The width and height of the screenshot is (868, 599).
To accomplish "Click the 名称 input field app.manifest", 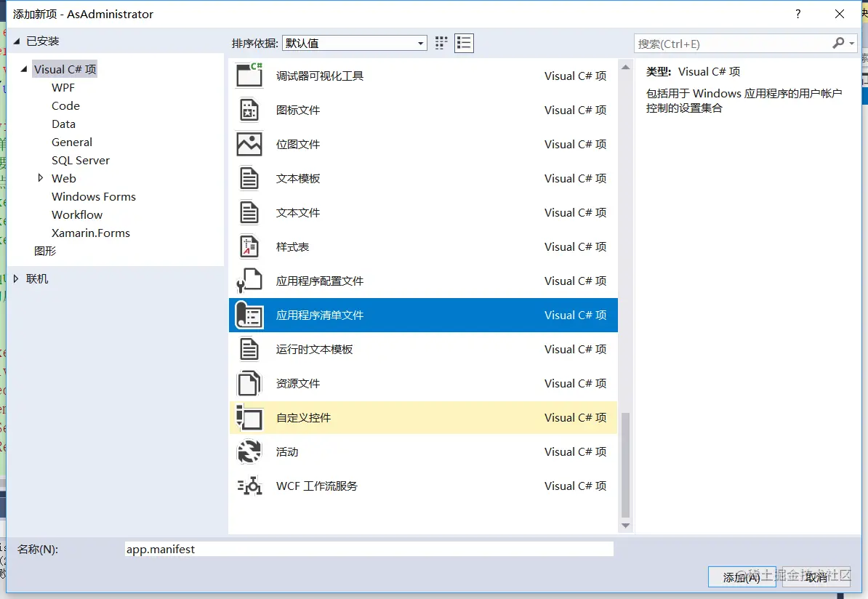I will click(x=369, y=549).
